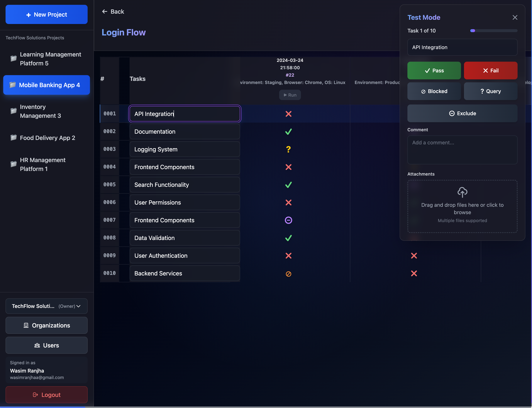Click the green check beside Documentation
The width and height of the screenshot is (532, 408).
tap(288, 131)
